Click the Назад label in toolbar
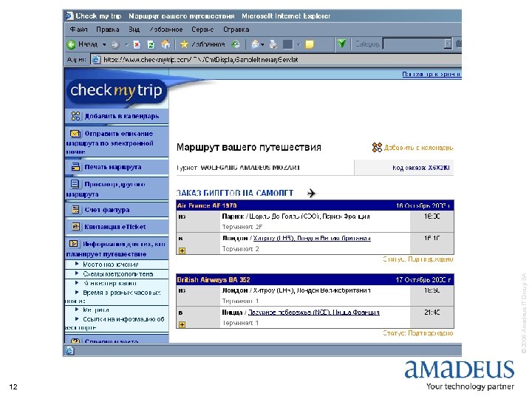 click(88, 44)
